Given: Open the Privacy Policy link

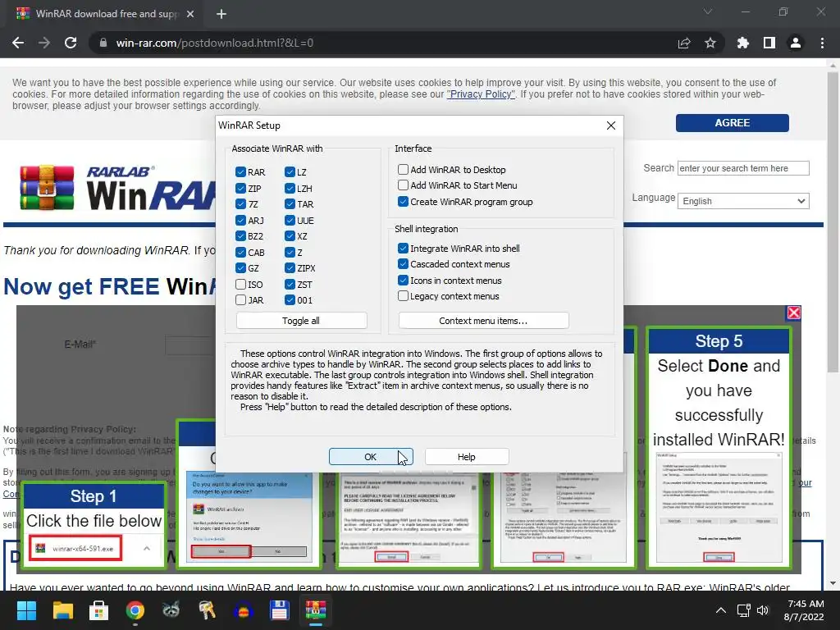Looking at the screenshot, I should pos(481,94).
